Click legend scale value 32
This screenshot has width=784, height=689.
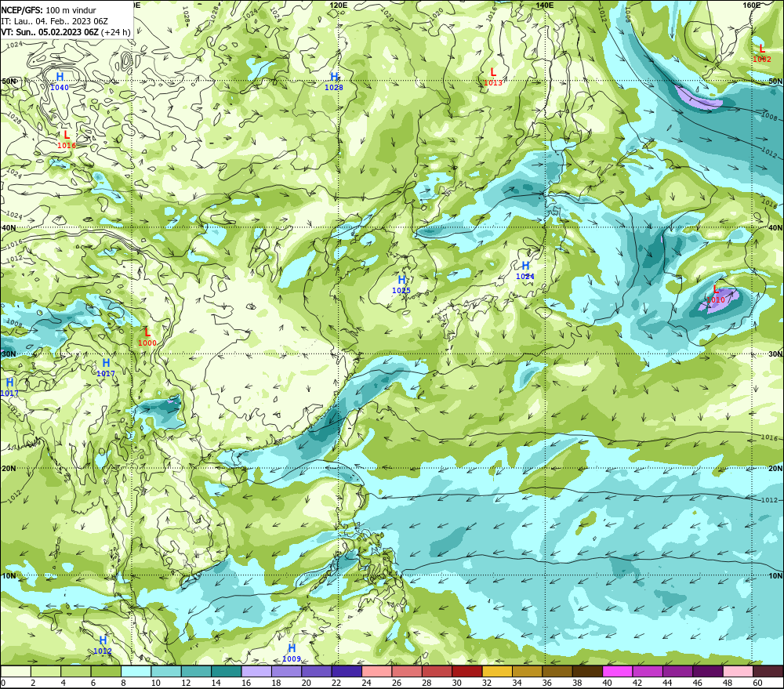[x=487, y=683]
